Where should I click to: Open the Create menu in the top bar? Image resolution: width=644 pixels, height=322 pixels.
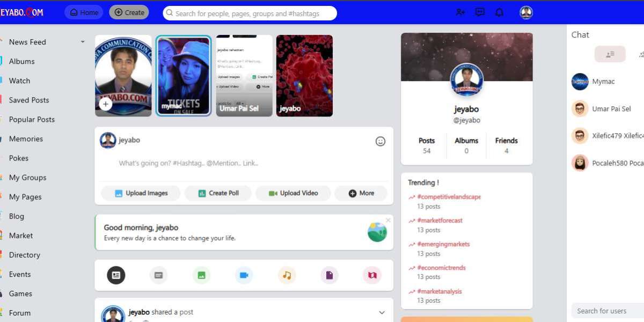[x=129, y=12]
